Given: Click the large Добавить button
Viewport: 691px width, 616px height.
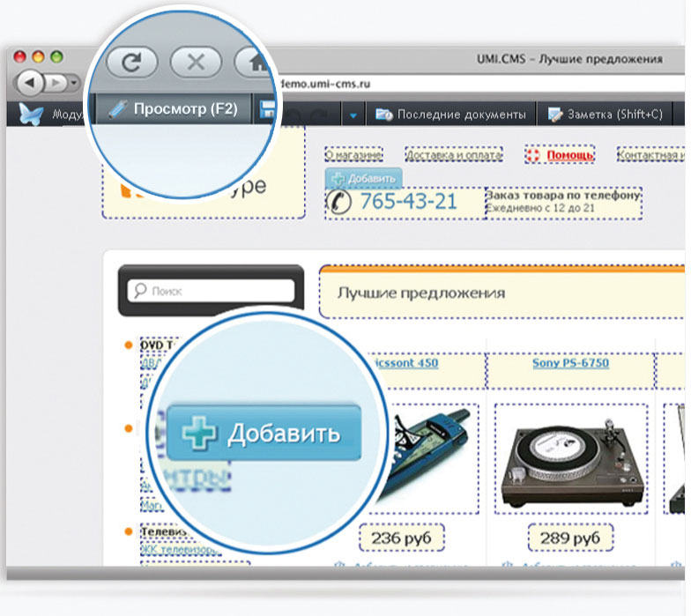Looking at the screenshot, I should (264, 433).
